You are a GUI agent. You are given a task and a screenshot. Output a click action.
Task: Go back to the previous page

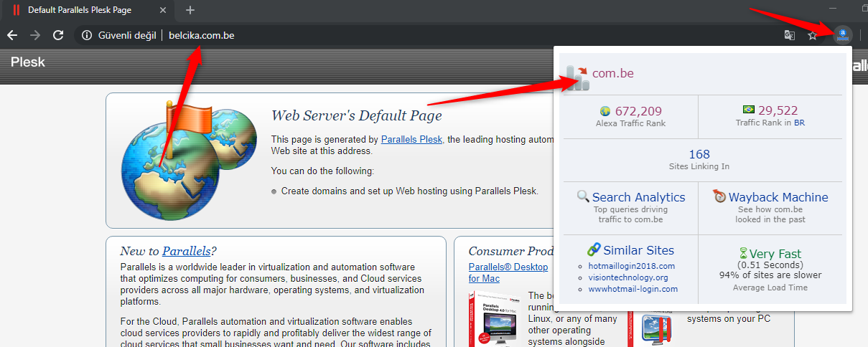click(12, 35)
